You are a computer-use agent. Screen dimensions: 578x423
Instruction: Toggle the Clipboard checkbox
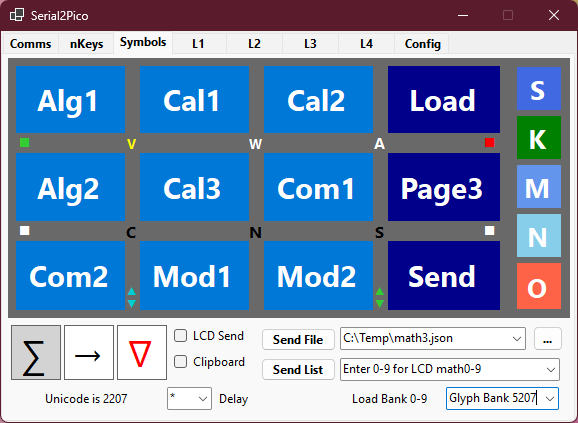click(180, 361)
